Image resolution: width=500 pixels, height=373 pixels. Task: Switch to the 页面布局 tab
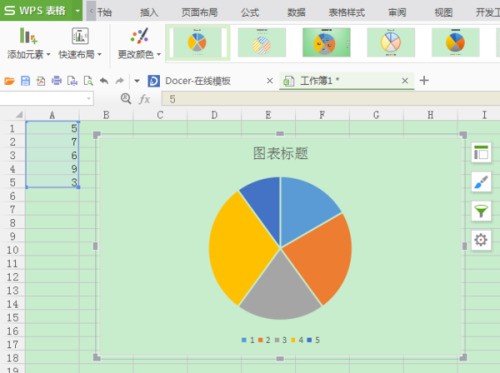[x=199, y=13]
